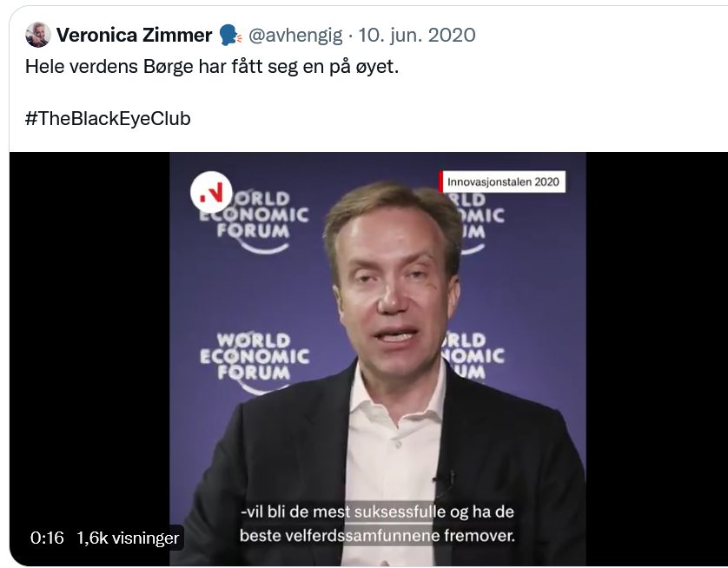Open the @avhengig handle link
728x568 pixels.
[295, 36]
